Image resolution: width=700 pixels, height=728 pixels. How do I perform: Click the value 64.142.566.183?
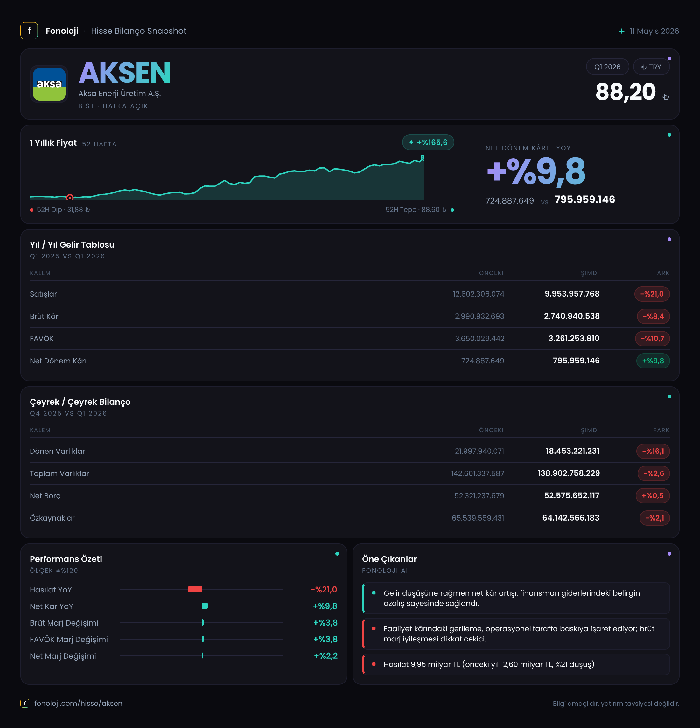(571, 517)
